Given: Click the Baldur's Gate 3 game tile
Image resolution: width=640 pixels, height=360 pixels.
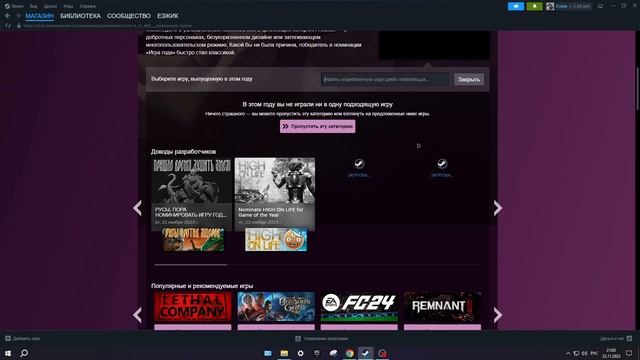Looking at the screenshot, I should tap(276, 307).
